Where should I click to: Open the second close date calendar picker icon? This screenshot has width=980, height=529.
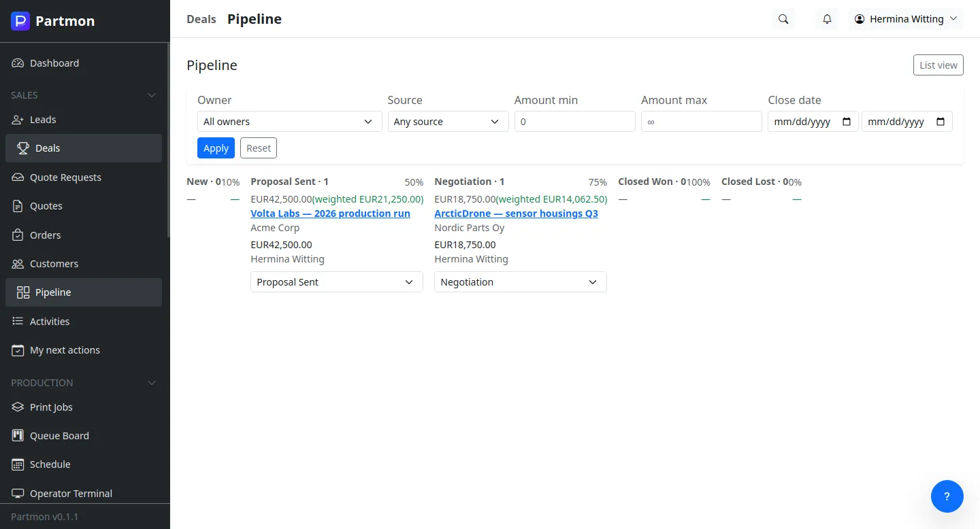coord(941,122)
